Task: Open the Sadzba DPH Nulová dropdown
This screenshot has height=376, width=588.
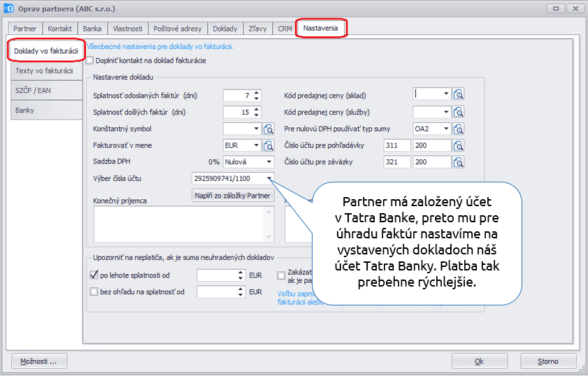Action: (x=256, y=162)
